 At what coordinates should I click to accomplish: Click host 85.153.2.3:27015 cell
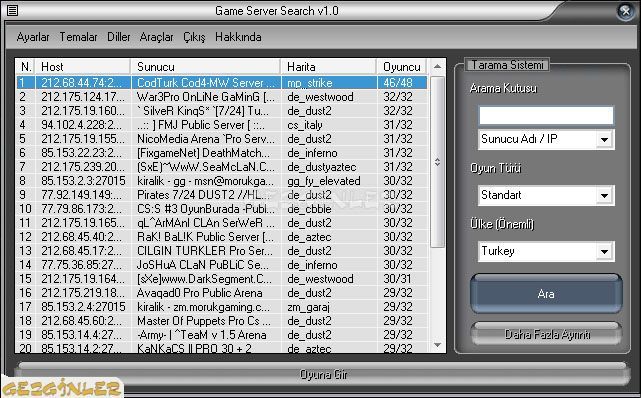[83, 181]
